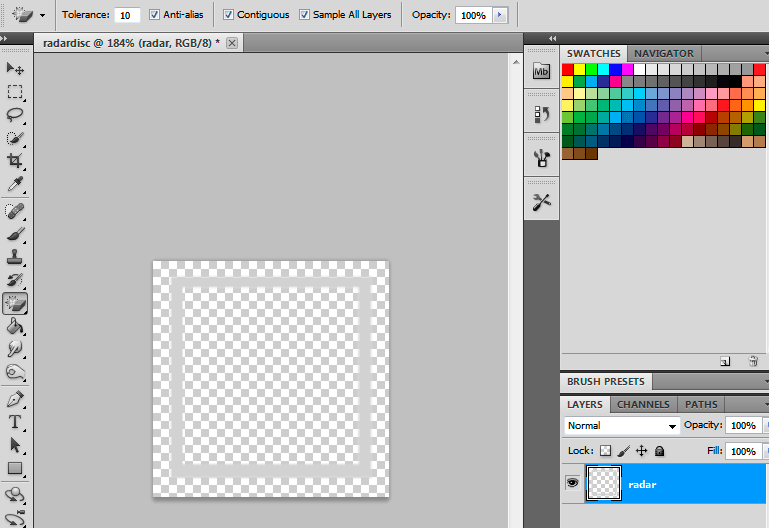The height and width of the screenshot is (528, 769).
Task: Click the radar layer thumbnail
Action: point(604,483)
